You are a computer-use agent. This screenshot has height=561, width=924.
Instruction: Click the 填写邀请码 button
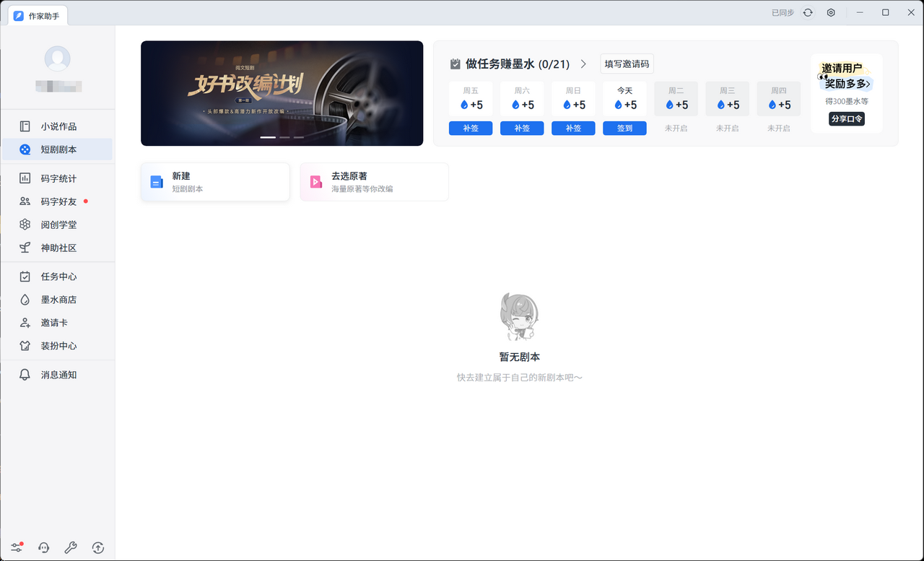click(x=627, y=64)
